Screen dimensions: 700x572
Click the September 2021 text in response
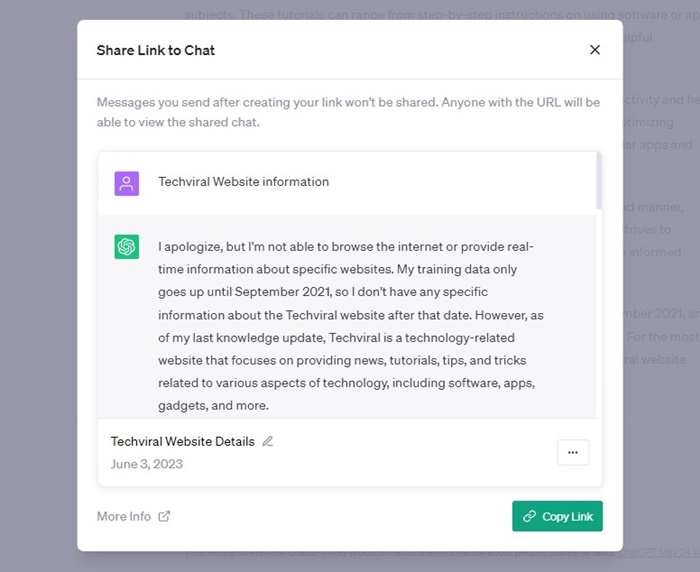click(x=283, y=292)
